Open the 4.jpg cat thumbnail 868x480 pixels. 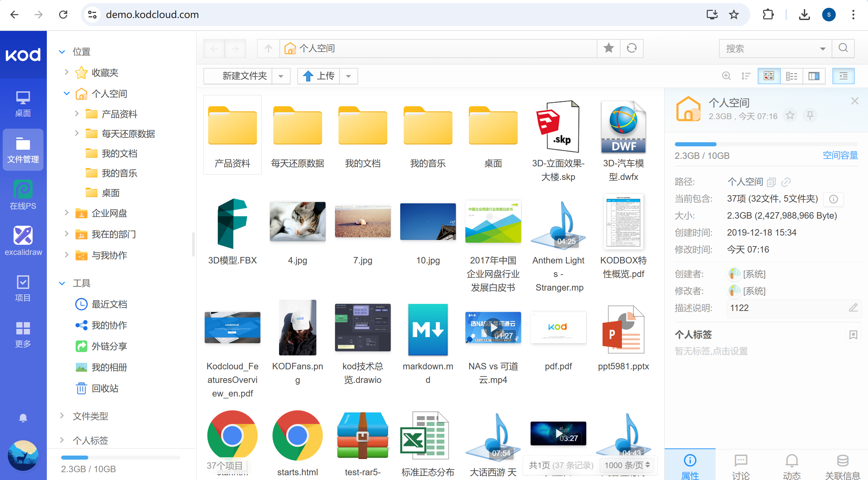297,221
